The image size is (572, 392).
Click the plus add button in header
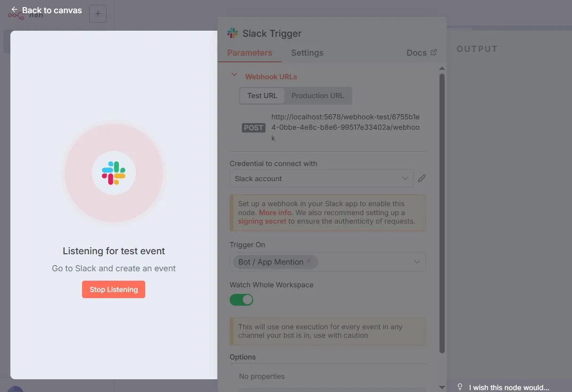[x=98, y=14]
